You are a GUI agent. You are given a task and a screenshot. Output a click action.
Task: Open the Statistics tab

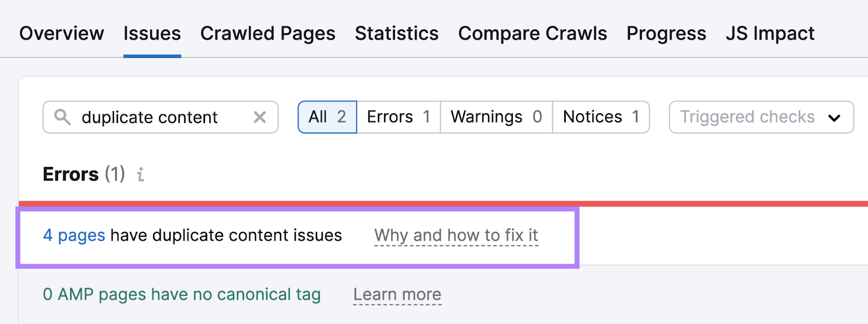point(397,34)
